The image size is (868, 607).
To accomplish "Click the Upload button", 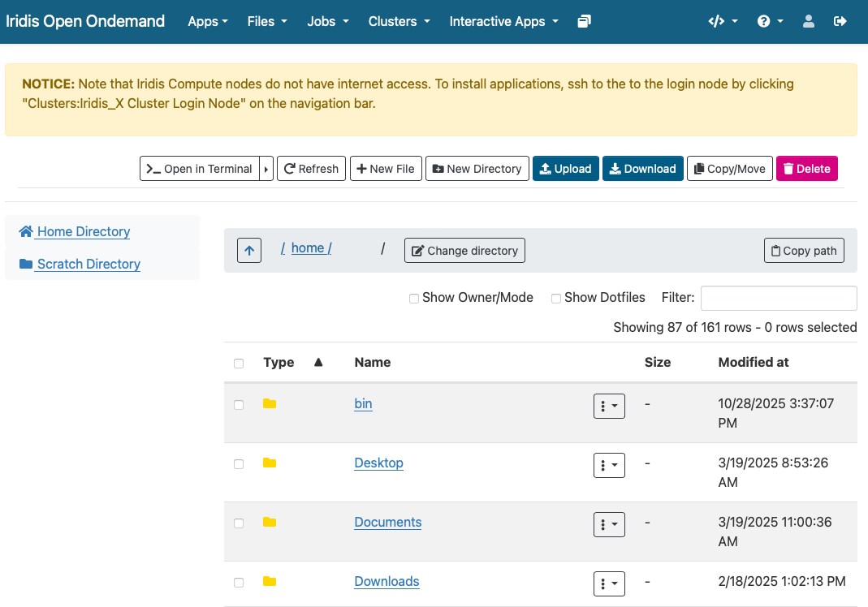I will tap(566, 168).
